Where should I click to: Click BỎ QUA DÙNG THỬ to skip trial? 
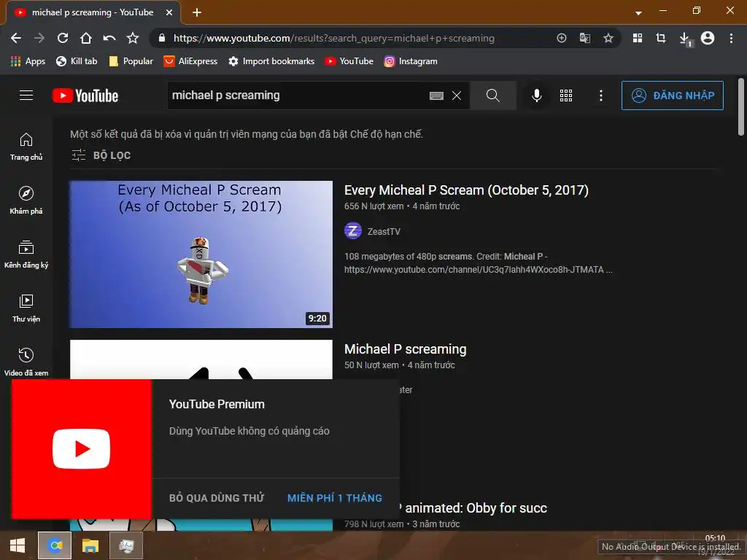click(216, 498)
